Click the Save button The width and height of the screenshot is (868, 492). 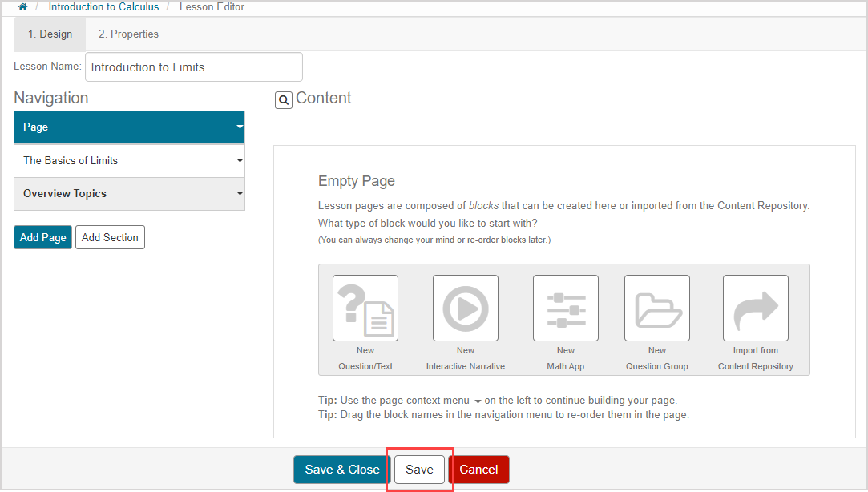point(419,470)
